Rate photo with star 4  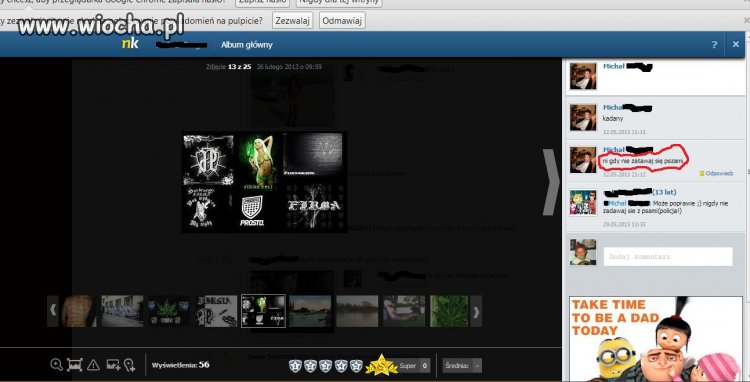pyautogui.click(x=341, y=366)
